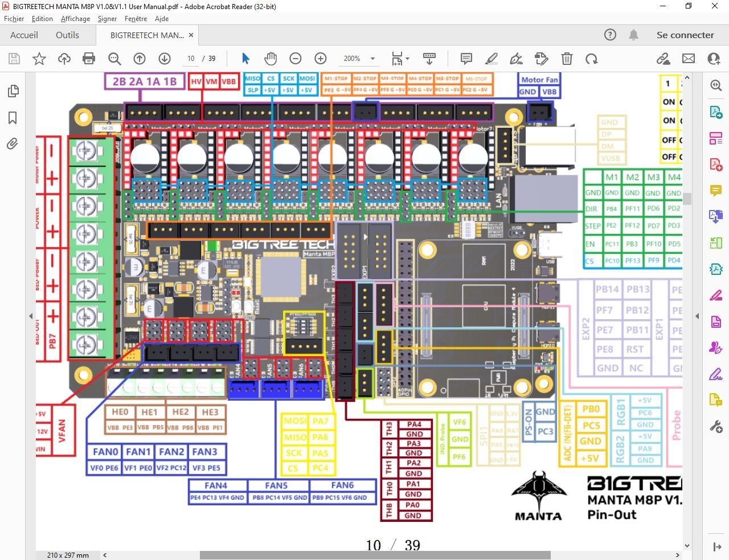This screenshot has width=729, height=560.
Task: Click the vertical scrollbar up arrow
Action: point(687,77)
